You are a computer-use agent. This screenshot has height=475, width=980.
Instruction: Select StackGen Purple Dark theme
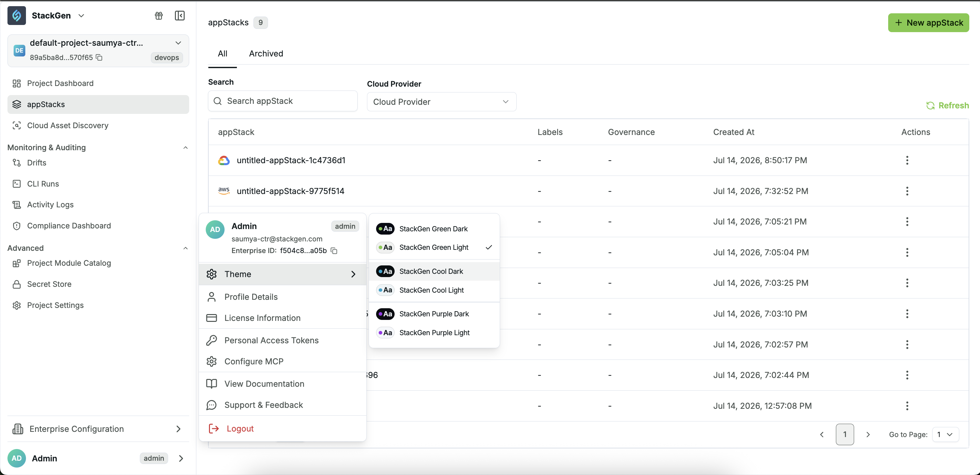tap(434, 314)
